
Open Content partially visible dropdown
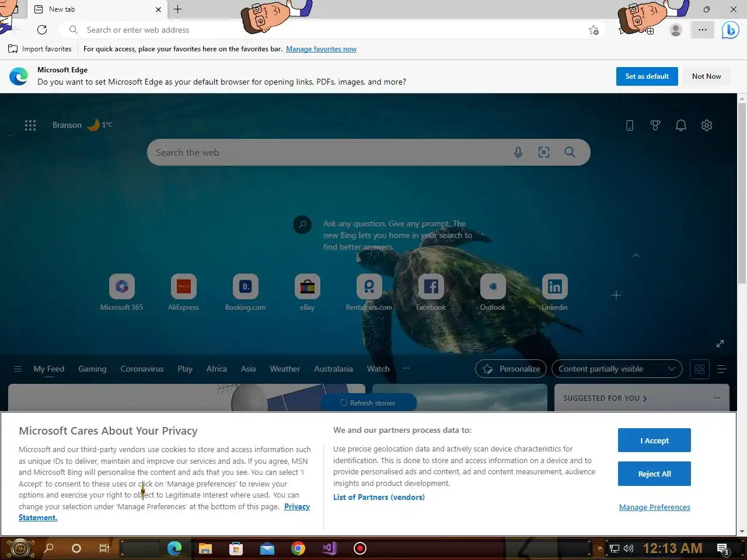coord(617,369)
